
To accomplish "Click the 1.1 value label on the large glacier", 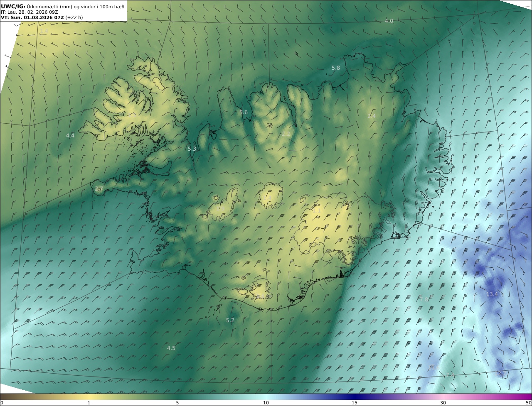I will (316, 210).
